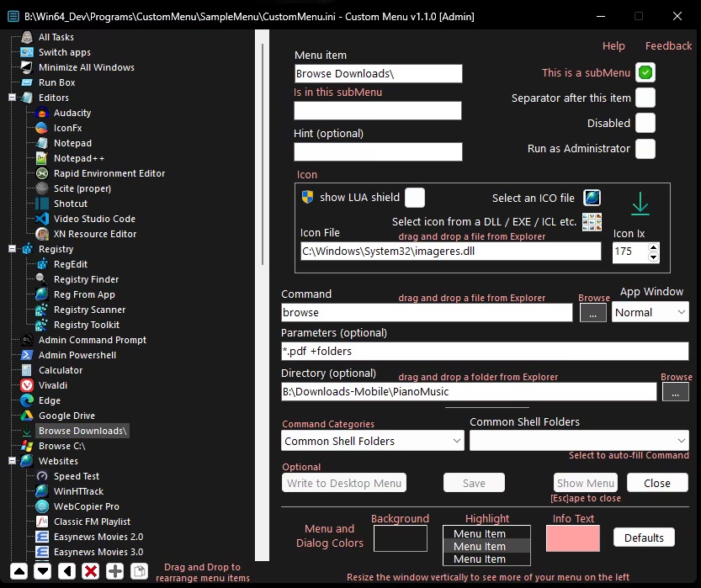Viewport: 701px width, 588px height.
Task: Select Vivaldi in the menu tree
Action: pos(52,385)
